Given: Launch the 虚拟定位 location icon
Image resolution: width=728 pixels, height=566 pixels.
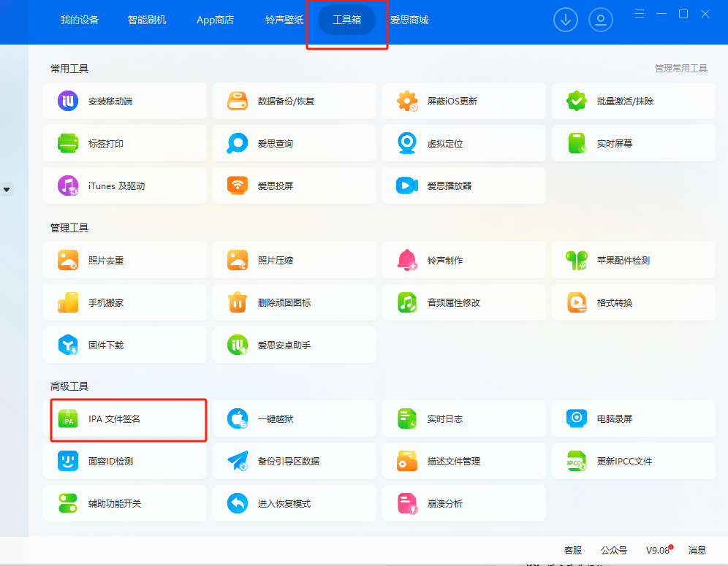Looking at the screenshot, I should coord(406,143).
